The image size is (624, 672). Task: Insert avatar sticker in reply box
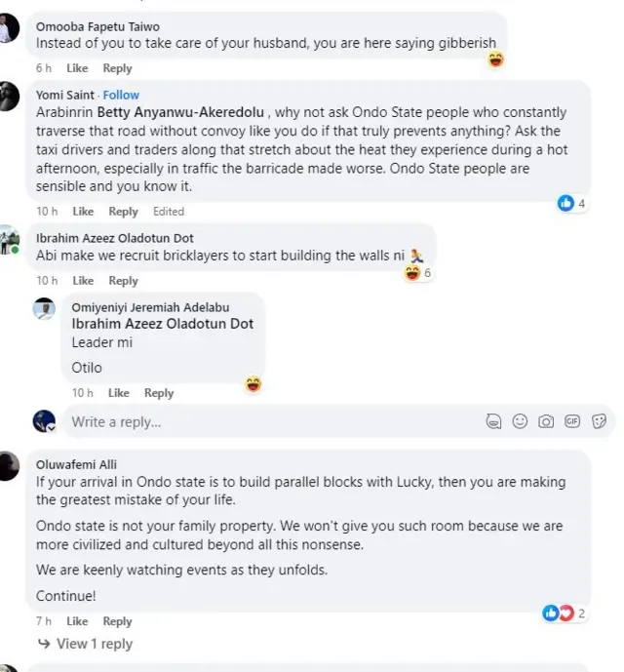494,421
